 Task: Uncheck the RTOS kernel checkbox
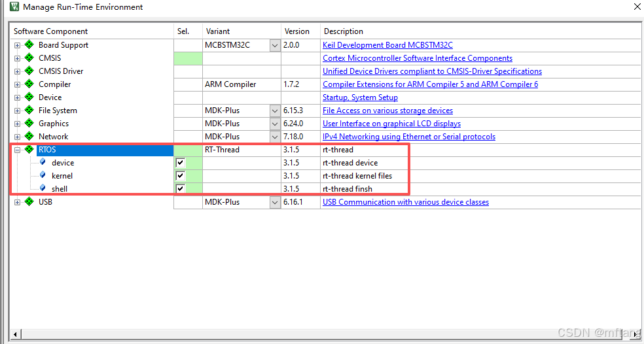180,176
